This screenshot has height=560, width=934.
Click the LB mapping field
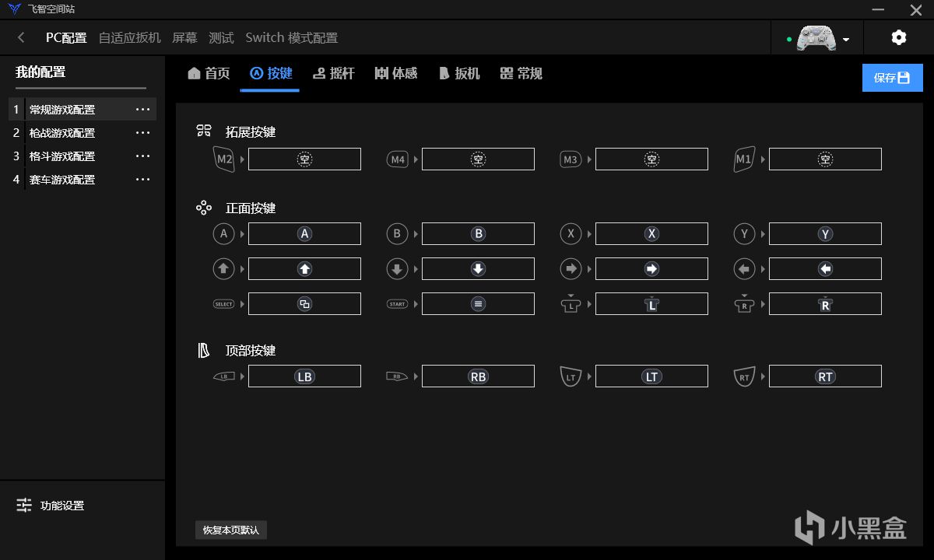[304, 376]
